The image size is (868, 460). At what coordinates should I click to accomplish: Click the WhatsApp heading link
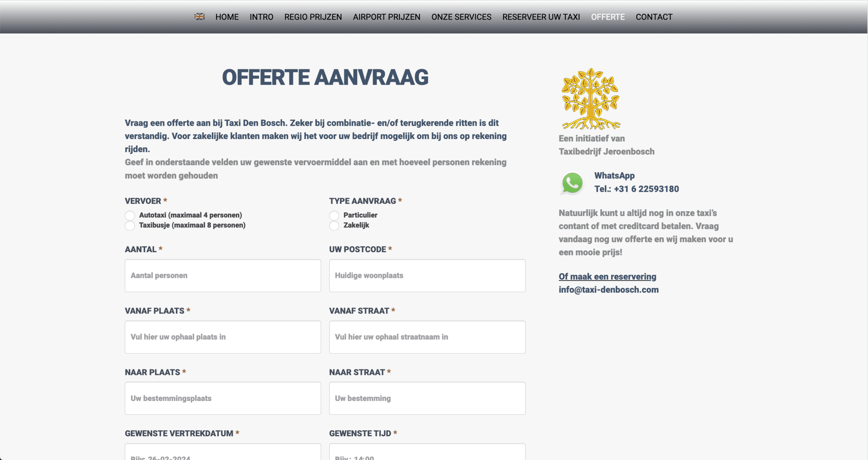click(614, 176)
